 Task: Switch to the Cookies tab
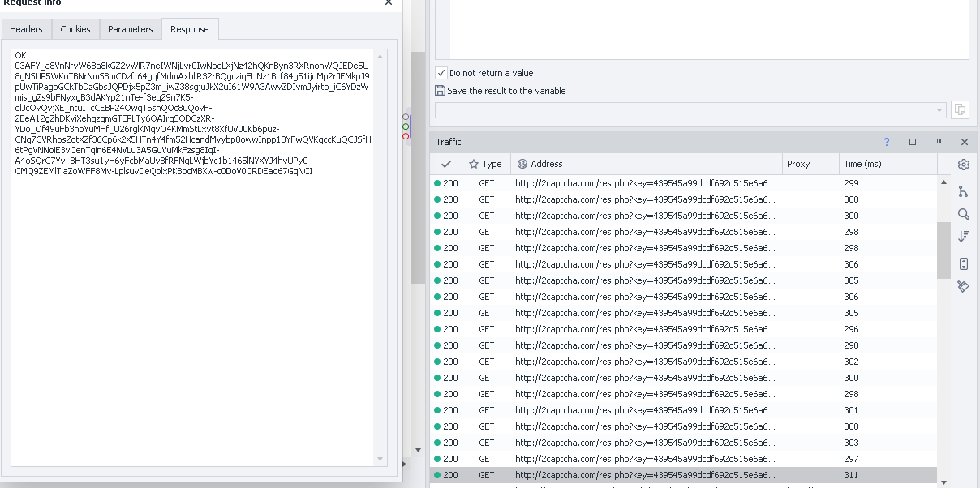[x=75, y=29]
